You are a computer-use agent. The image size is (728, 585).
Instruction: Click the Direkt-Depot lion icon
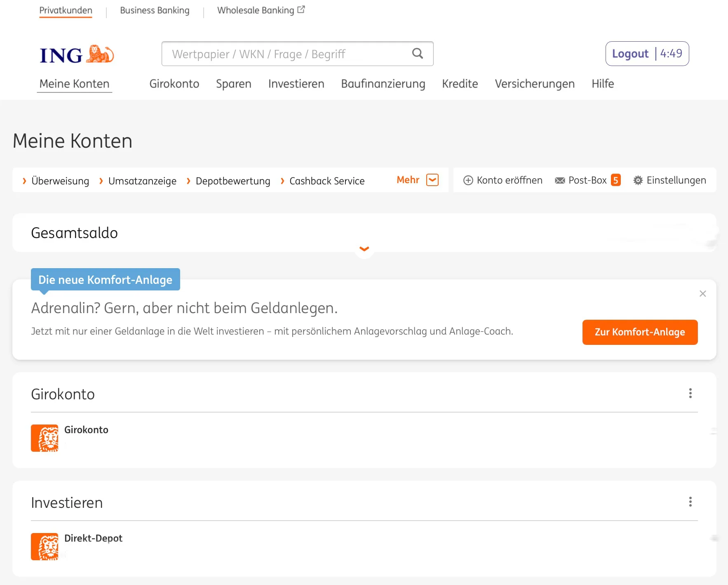coord(45,547)
